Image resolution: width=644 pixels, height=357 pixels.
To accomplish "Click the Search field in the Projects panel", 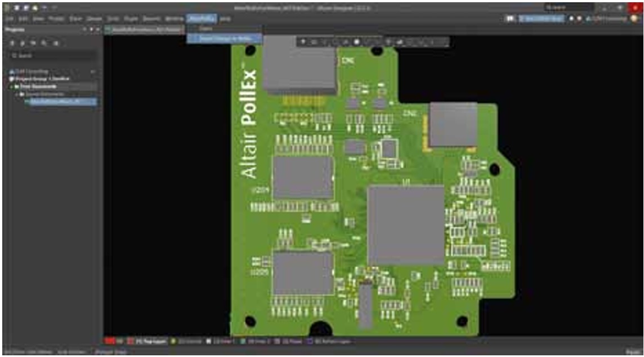I will (x=52, y=56).
